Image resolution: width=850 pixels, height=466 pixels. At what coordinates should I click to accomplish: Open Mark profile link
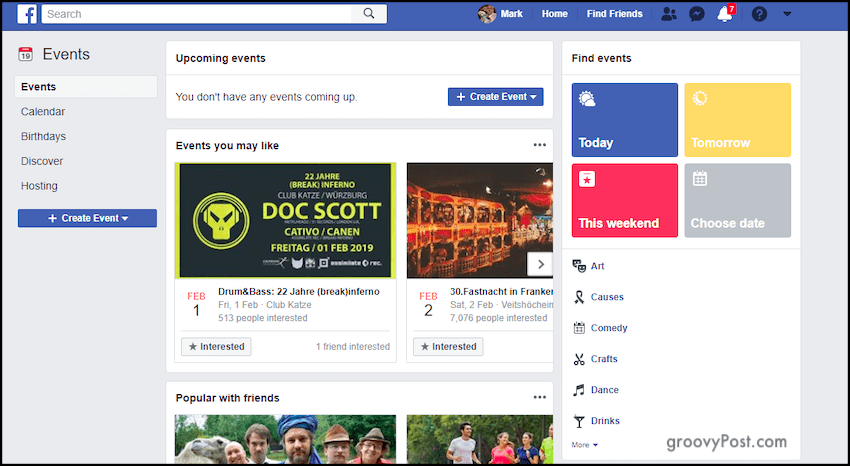pos(511,14)
